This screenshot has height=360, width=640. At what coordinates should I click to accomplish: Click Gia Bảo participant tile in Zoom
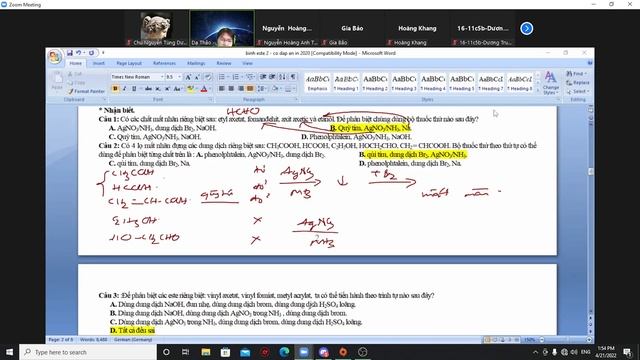point(352,28)
